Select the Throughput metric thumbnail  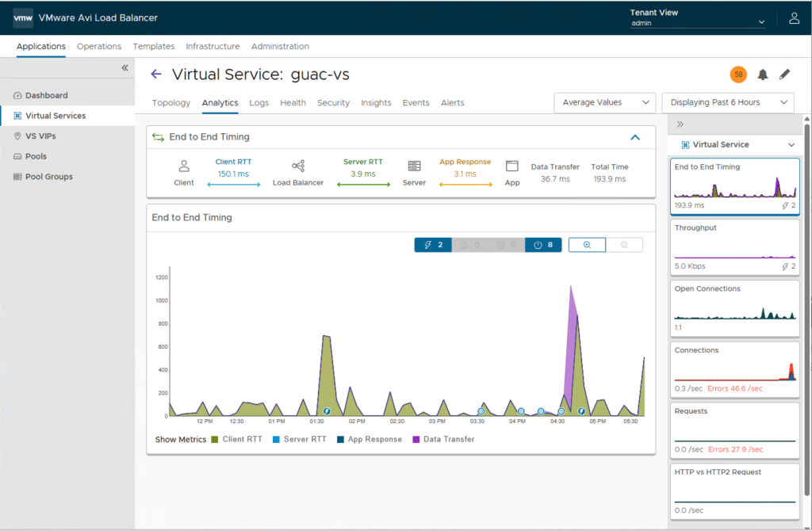click(x=734, y=246)
